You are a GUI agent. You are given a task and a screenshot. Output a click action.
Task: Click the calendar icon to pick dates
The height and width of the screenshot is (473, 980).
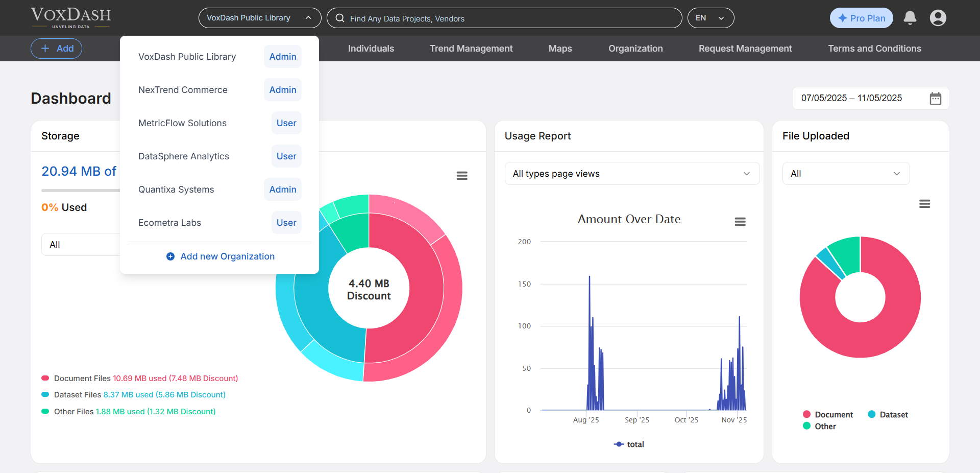[x=936, y=98]
